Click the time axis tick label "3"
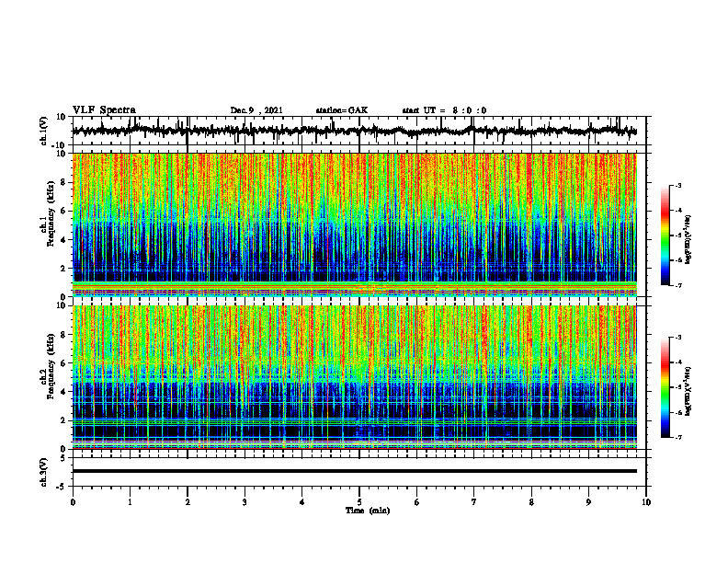 click(245, 502)
